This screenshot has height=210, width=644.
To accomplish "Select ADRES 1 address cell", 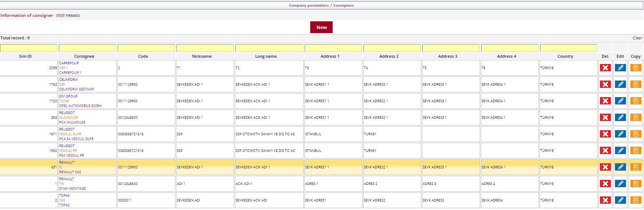I will click(x=333, y=184).
